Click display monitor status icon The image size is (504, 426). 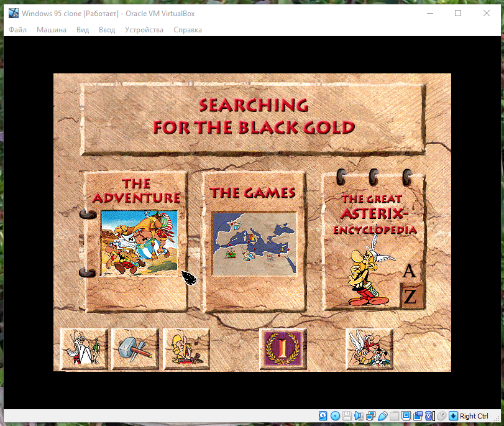[x=406, y=415]
